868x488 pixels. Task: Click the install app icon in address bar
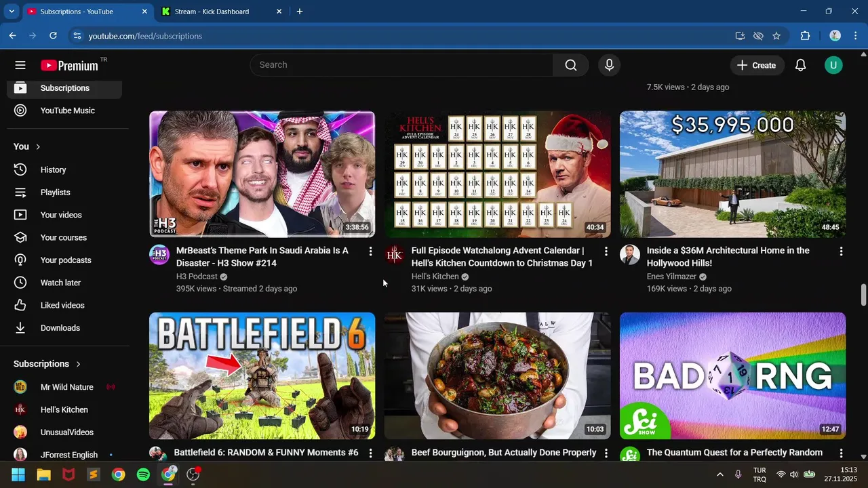click(x=741, y=36)
